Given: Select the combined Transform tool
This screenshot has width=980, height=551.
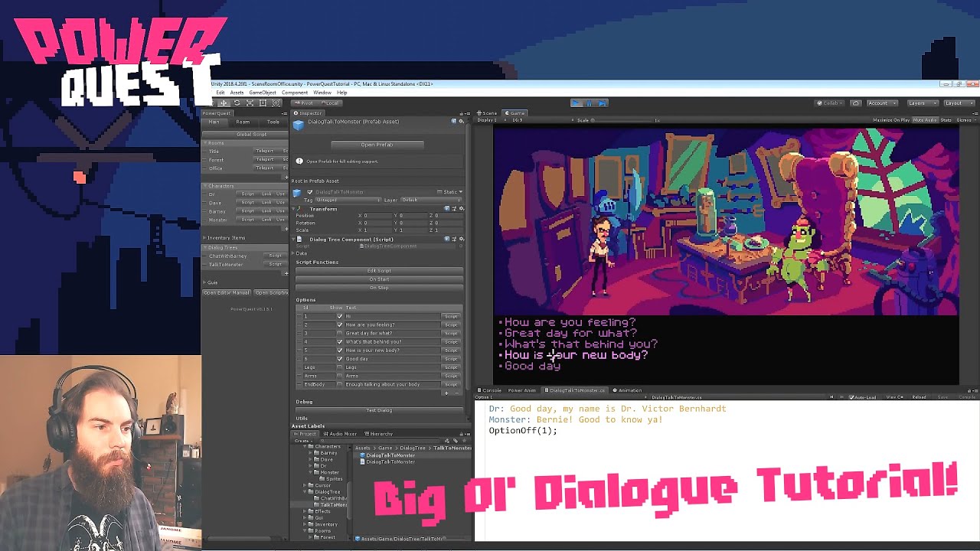Looking at the screenshot, I should pos(276,103).
